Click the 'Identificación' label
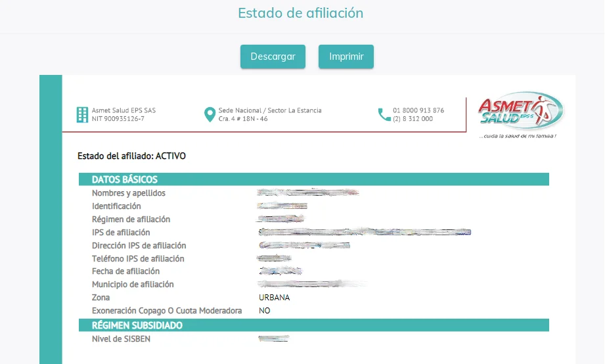605x364 pixels. [116, 206]
